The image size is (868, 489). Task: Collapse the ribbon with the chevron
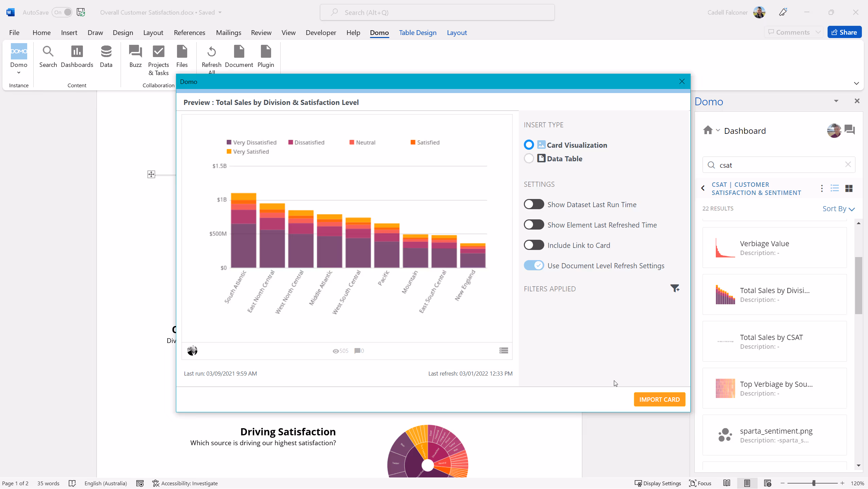click(x=856, y=83)
